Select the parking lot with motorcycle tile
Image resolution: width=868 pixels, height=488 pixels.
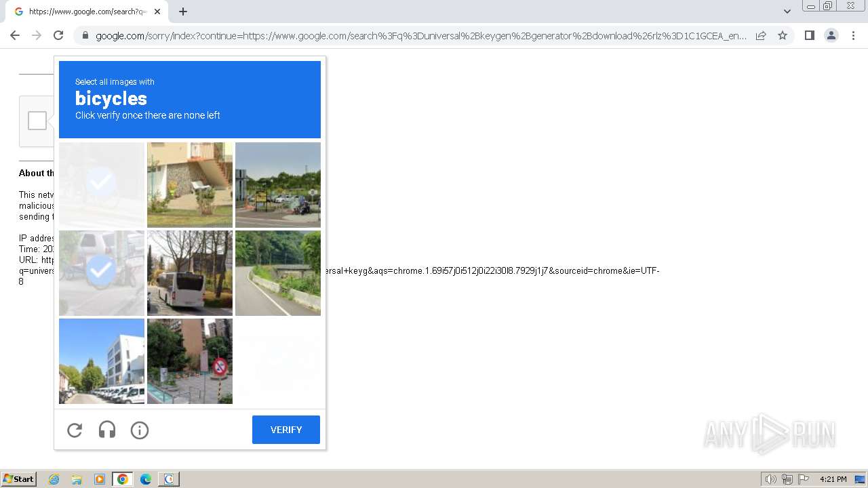tap(278, 184)
